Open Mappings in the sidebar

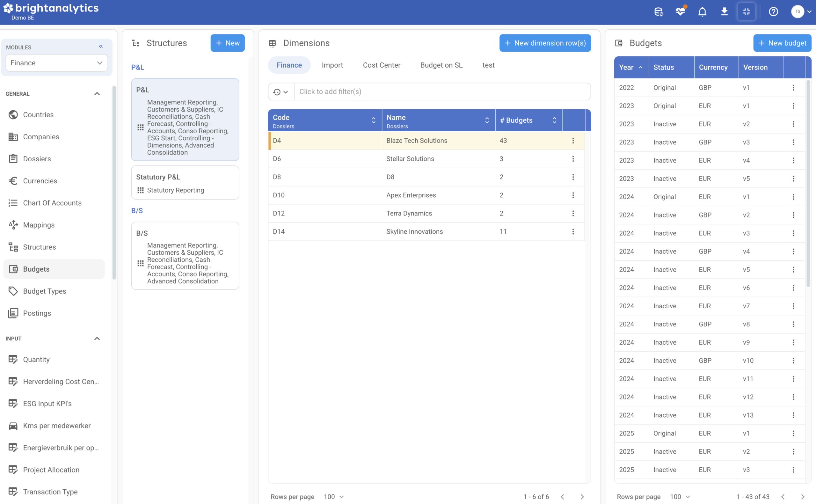(x=54, y=225)
